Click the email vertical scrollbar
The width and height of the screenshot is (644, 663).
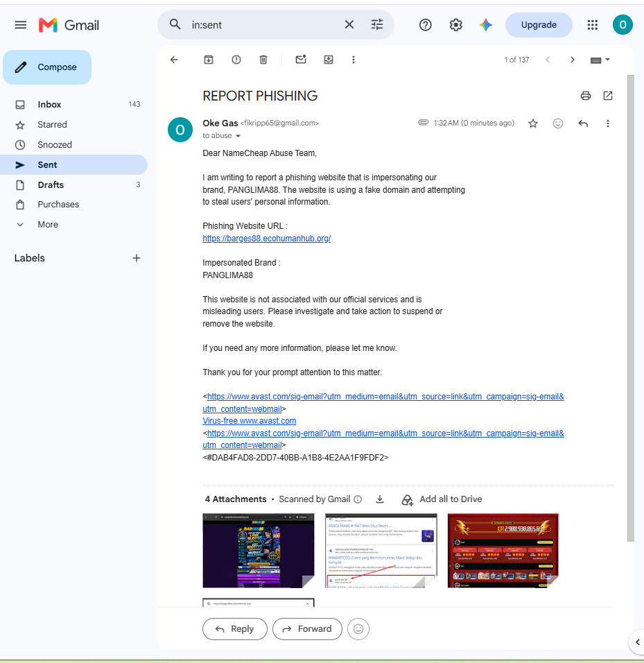coord(630,308)
